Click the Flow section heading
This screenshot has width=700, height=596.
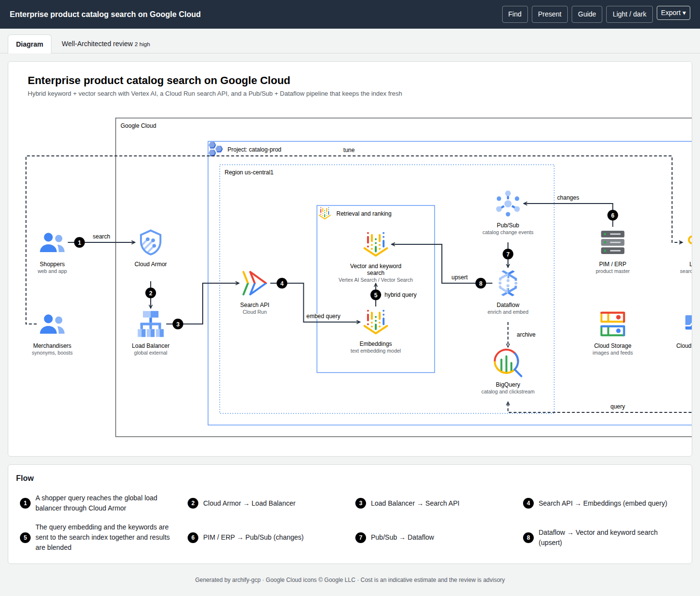tap(25, 478)
